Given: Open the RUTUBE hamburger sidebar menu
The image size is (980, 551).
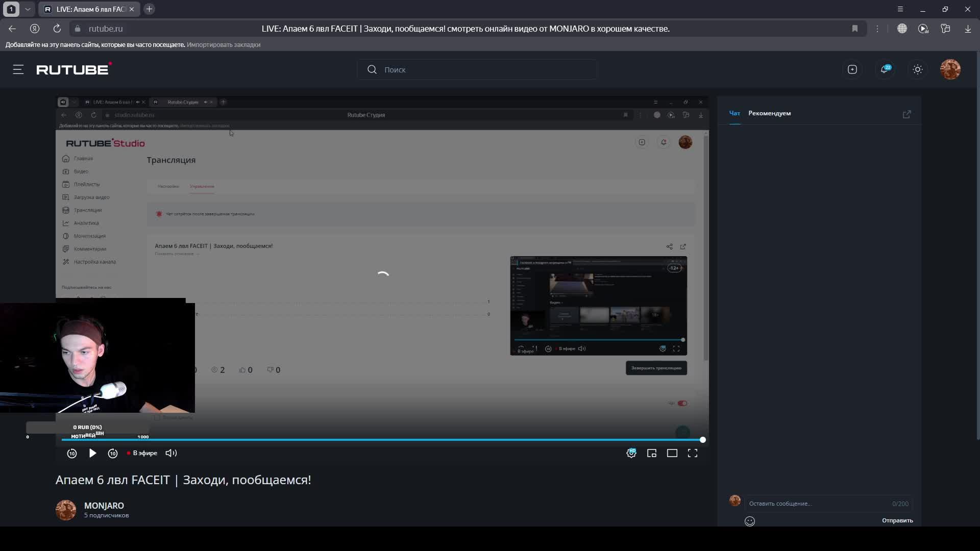Looking at the screenshot, I should 18,69.
